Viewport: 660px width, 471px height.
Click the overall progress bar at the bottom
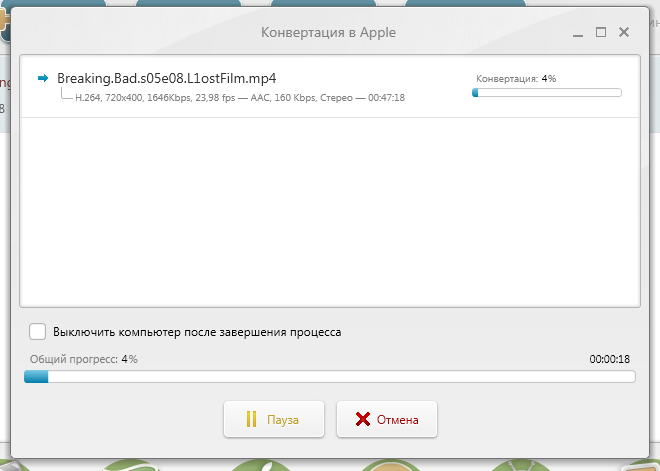point(330,377)
